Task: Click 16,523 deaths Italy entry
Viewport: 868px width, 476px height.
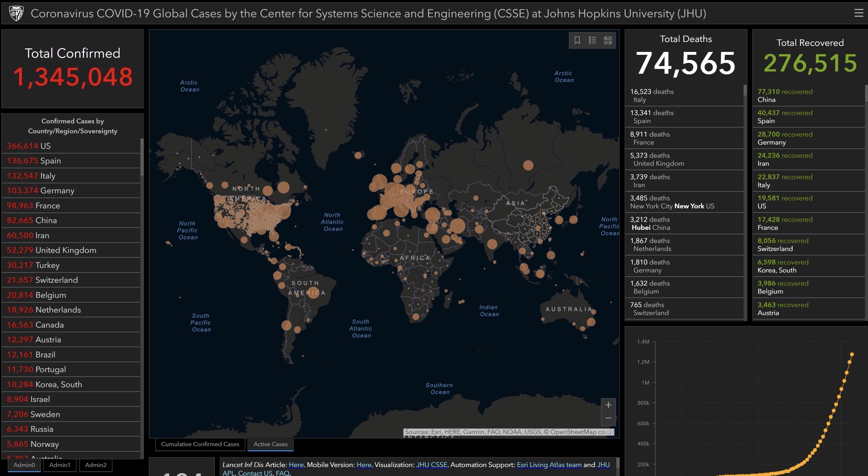Action: coord(684,96)
